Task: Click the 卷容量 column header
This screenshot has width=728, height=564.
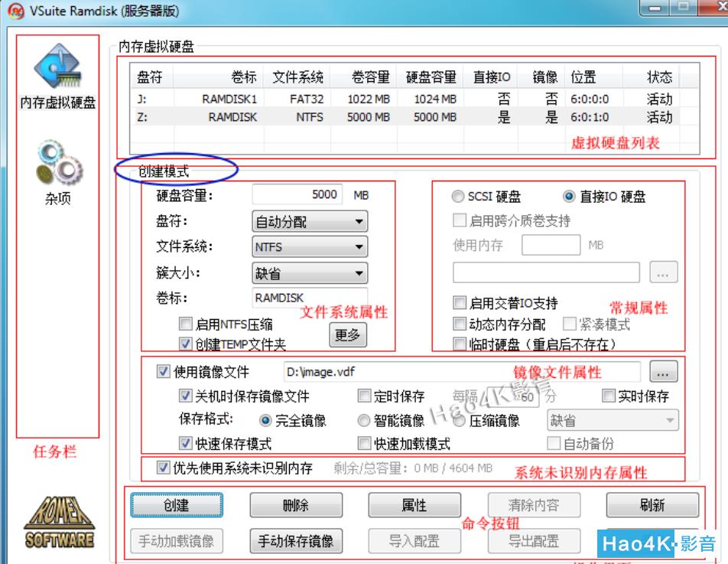Action: [363, 77]
